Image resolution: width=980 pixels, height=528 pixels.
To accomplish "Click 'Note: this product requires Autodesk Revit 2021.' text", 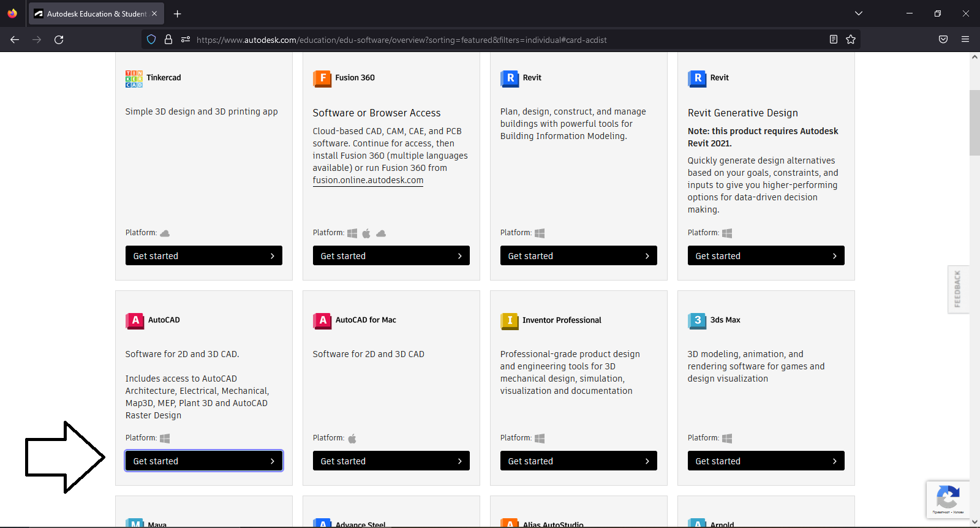I will (x=763, y=137).
